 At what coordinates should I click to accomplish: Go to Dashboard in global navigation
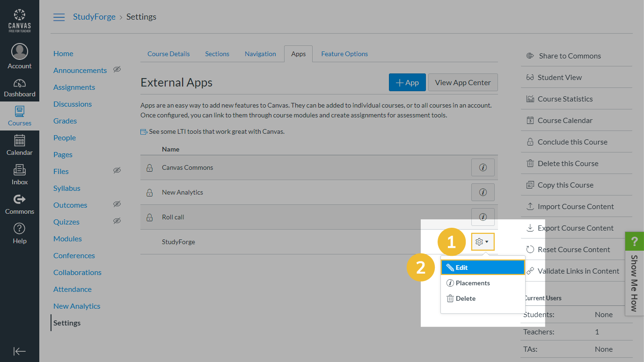(20, 87)
